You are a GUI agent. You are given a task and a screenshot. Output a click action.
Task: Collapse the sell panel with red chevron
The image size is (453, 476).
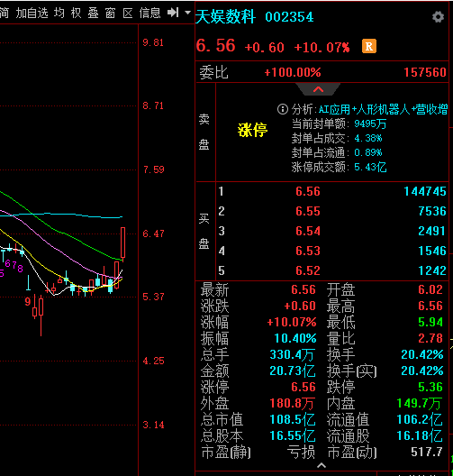[x=318, y=89]
